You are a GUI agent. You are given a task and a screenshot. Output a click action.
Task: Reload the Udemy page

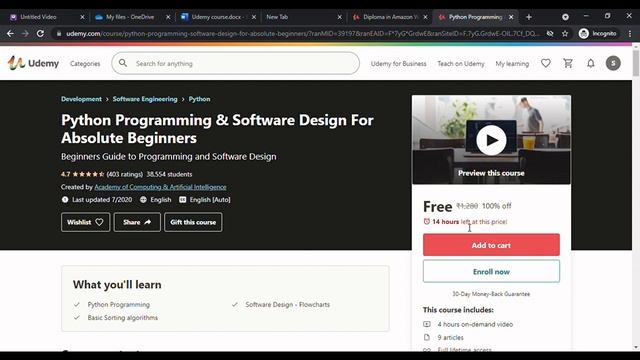[x=40, y=33]
